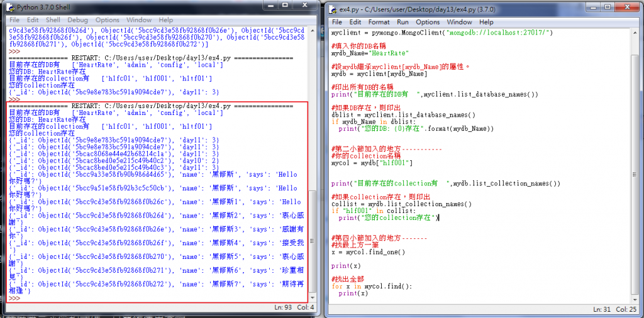Click ex4.py editor title bar icon

pos(334,9)
